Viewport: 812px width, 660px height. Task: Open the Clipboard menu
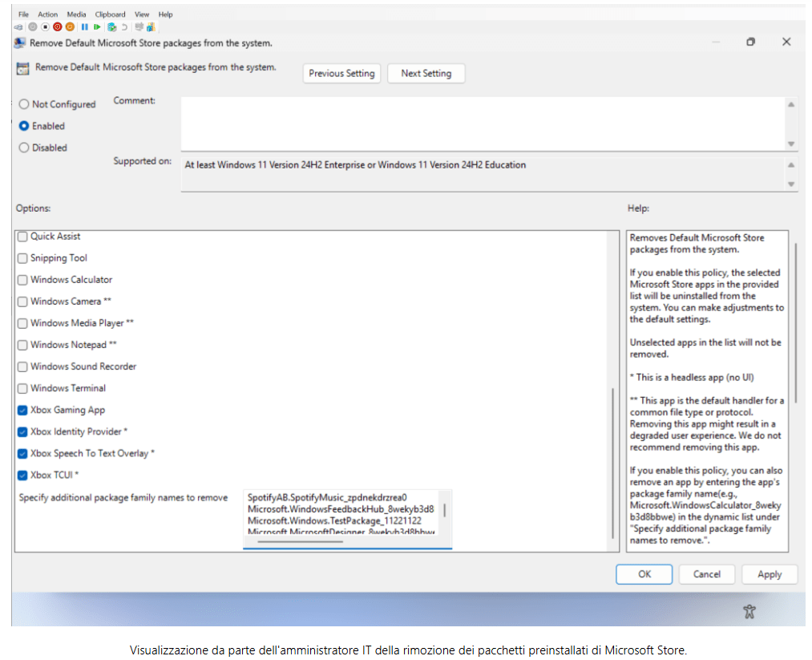pyautogui.click(x=110, y=14)
